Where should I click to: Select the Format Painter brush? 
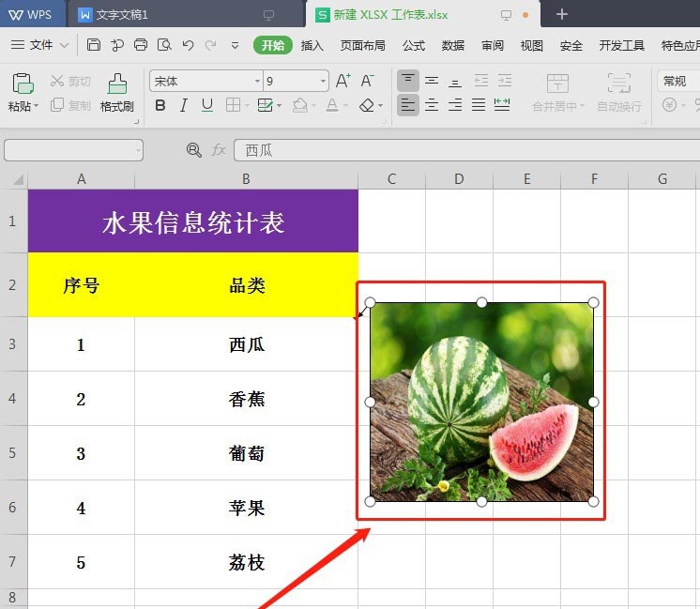(x=117, y=93)
